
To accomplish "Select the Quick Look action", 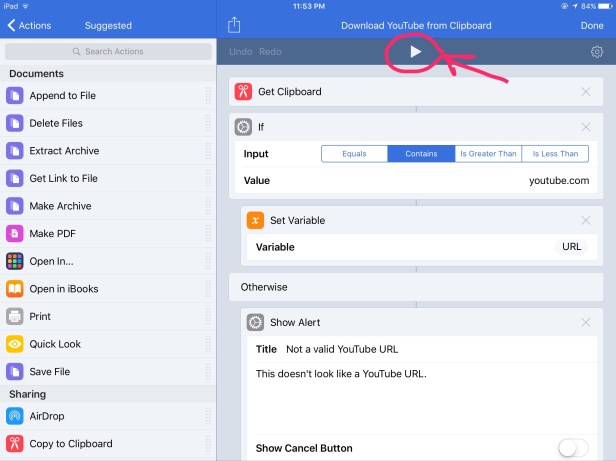I will (x=56, y=344).
